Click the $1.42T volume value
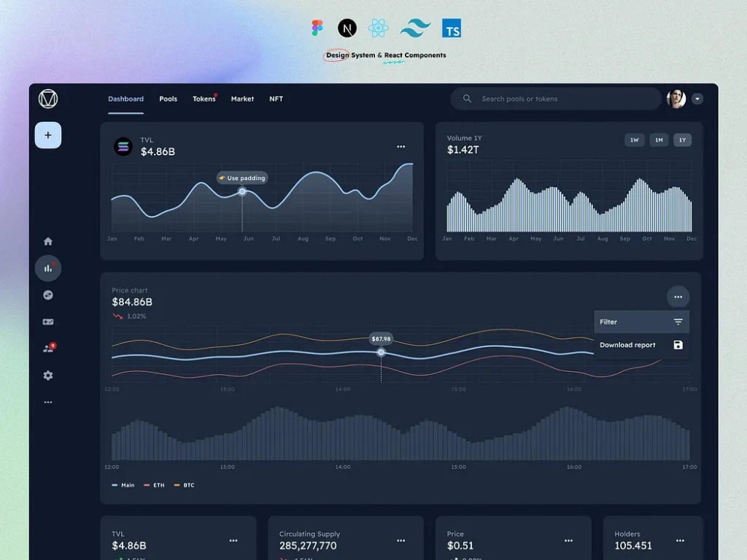Image resolution: width=747 pixels, height=560 pixels. pyautogui.click(x=463, y=150)
